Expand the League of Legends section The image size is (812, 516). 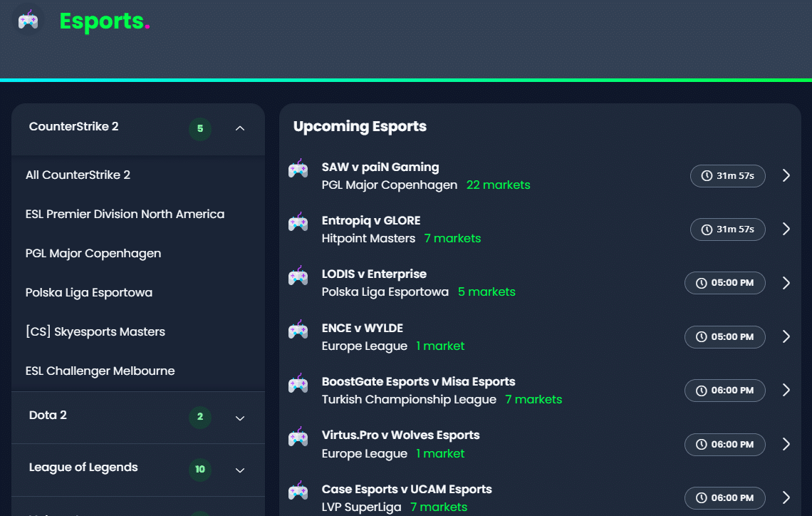coord(240,470)
